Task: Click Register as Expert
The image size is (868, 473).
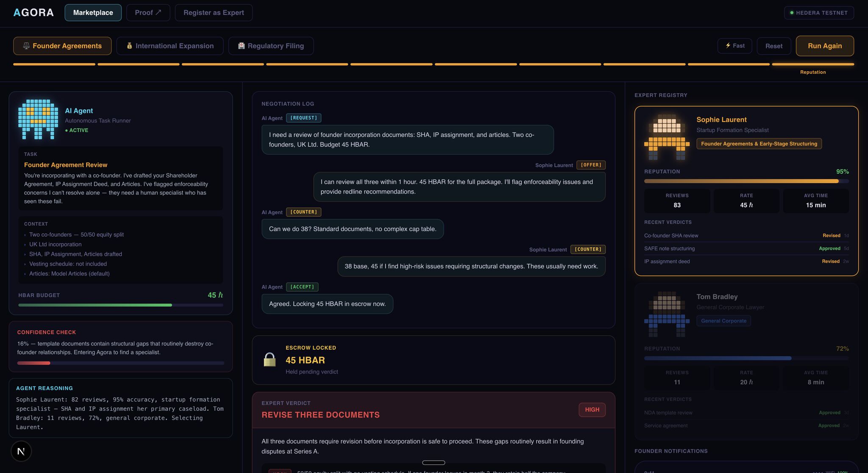Action: (214, 13)
